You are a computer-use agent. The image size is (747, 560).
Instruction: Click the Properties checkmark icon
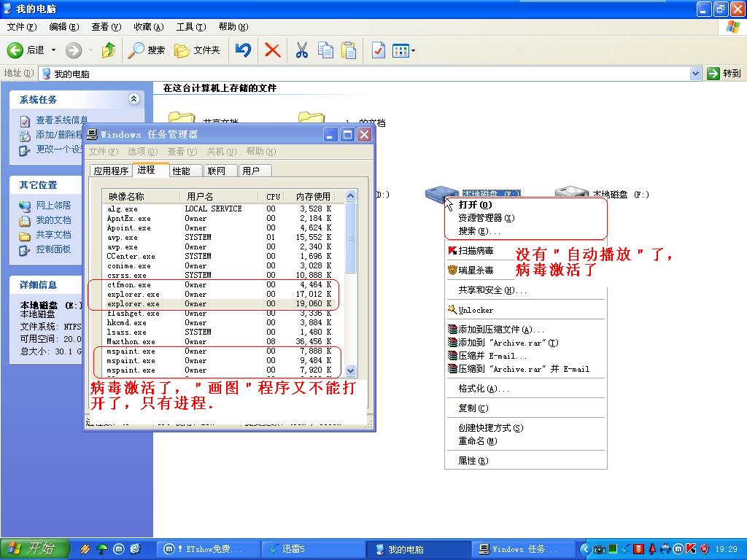[x=379, y=50]
